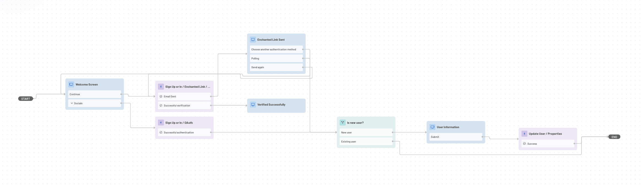Select the Successful verification outcome row
Viewport: 644px width, 187px height.
click(x=184, y=106)
